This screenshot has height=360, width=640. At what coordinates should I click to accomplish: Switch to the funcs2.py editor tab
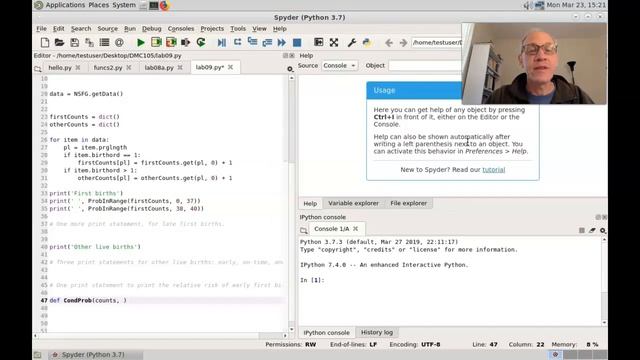[108, 68]
